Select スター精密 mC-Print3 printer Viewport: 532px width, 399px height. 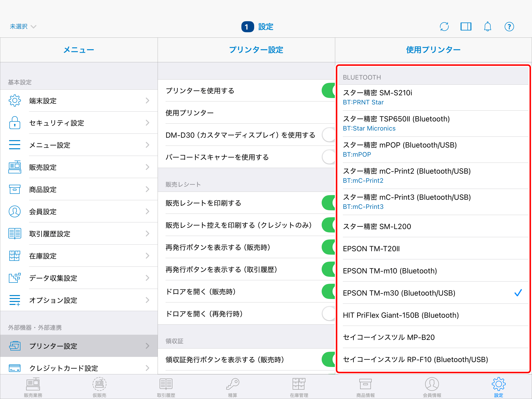(x=433, y=202)
